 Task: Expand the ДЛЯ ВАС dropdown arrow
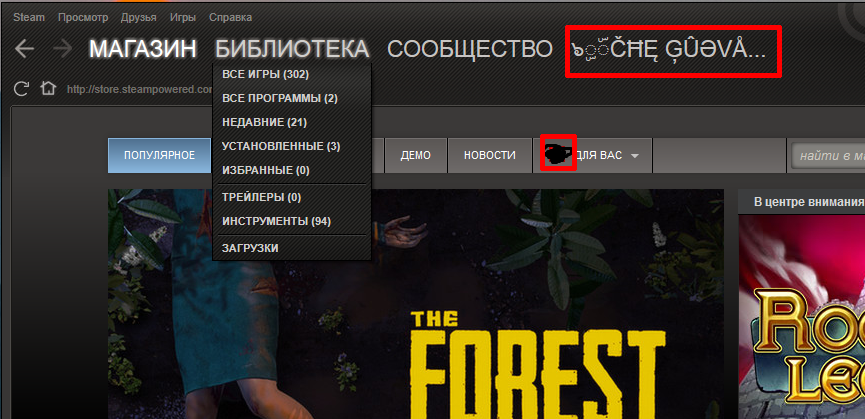[x=634, y=156]
